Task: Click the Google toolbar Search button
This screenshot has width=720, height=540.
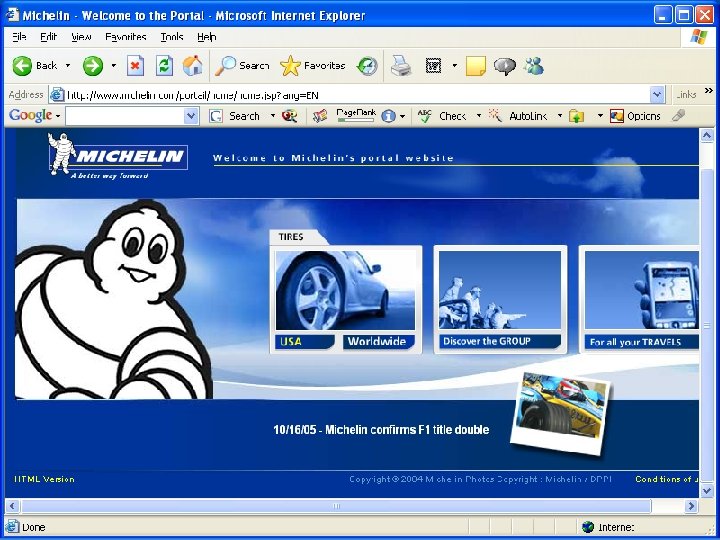Action: point(235,116)
